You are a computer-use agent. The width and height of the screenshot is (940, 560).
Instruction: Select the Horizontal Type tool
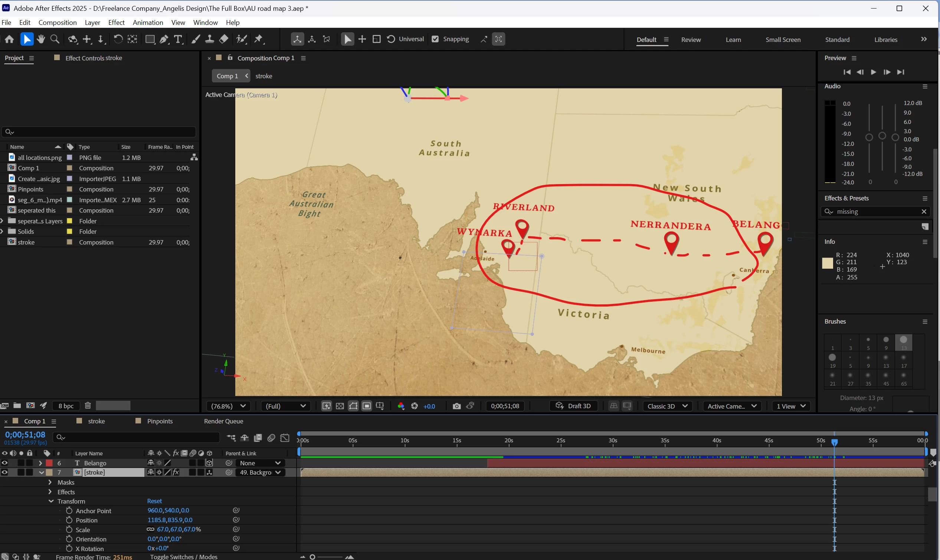[178, 39]
